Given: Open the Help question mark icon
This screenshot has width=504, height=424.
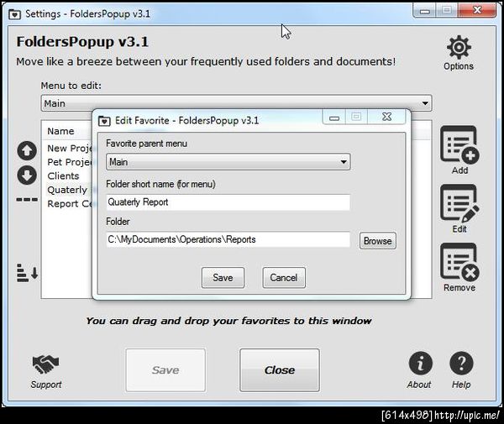Looking at the screenshot, I should coord(461,364).
